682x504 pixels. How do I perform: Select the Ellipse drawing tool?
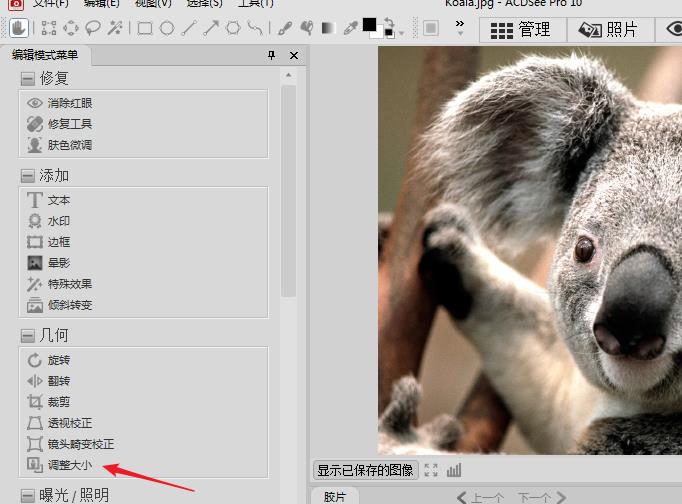[167, 29]
